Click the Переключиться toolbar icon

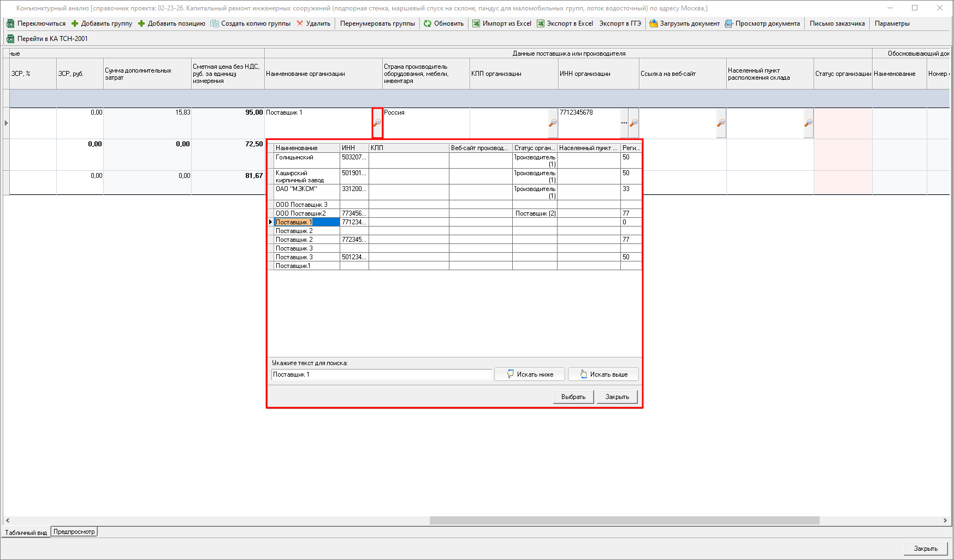[x=10, y=23]
